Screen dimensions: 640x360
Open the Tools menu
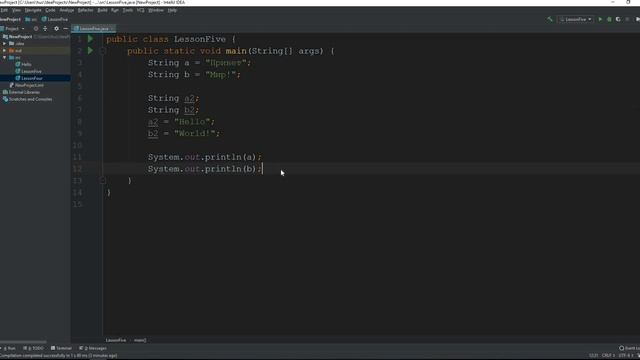[128, 10]
